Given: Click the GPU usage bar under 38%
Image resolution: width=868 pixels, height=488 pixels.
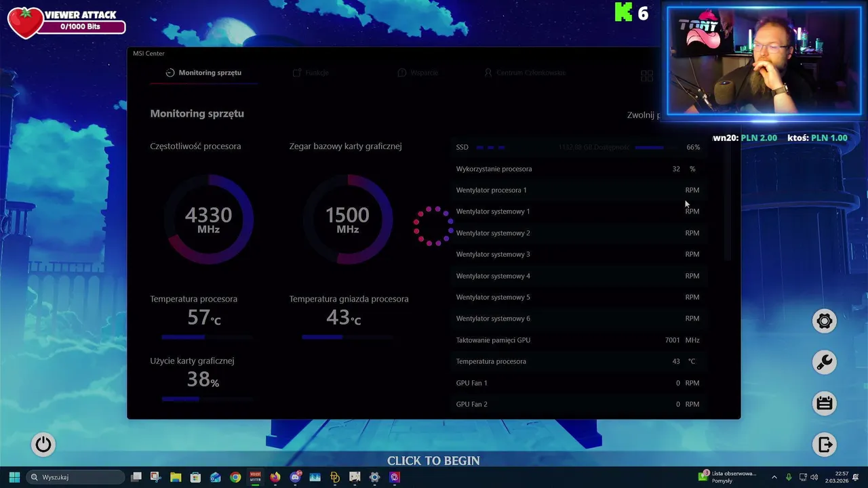Looking at the screenshot, I should [207, 399].
